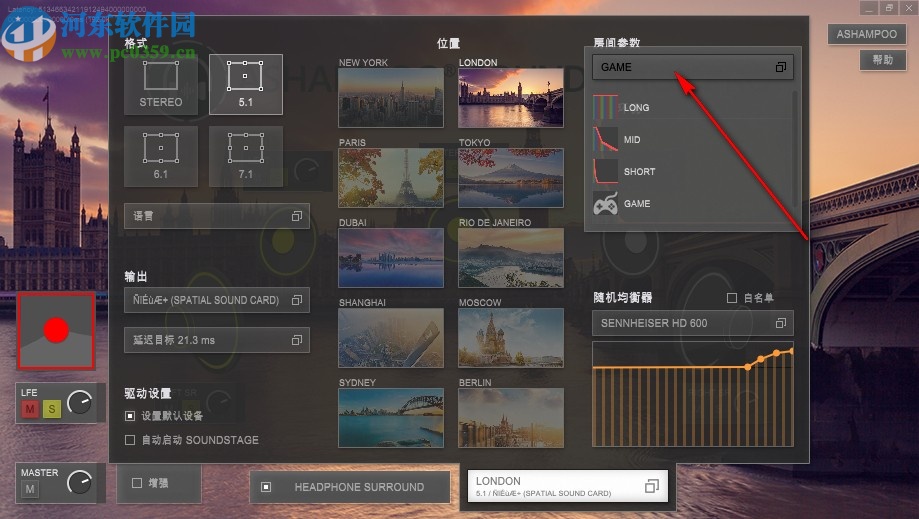The image size is (919, 519).
Task: Toggle the 增强 checkbox
Action: (x=137, y=483)
